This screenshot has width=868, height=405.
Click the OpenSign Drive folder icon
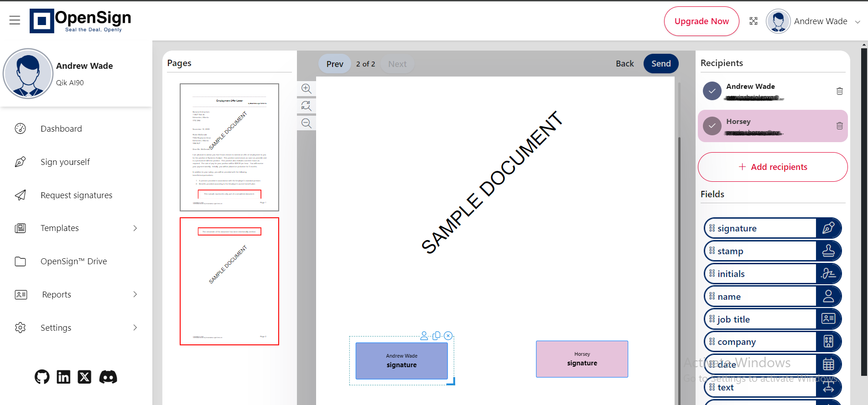click(21, 261)
